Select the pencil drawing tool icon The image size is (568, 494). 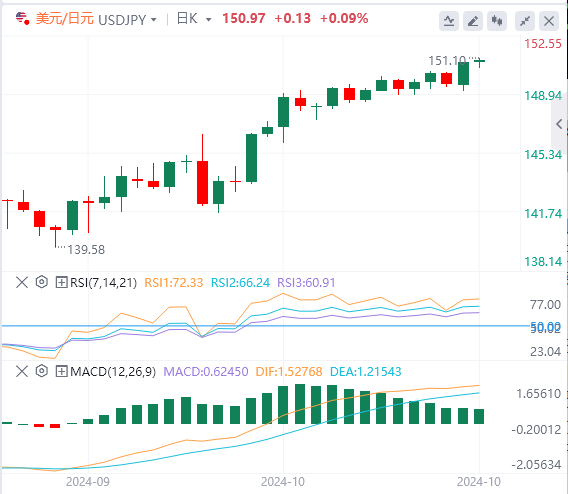point(473,21)
